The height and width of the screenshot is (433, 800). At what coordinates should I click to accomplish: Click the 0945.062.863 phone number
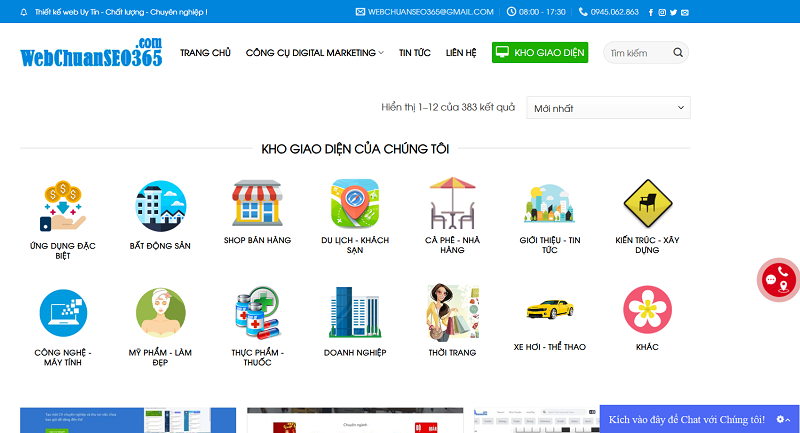pyautogui.click(x=615, y=12)
